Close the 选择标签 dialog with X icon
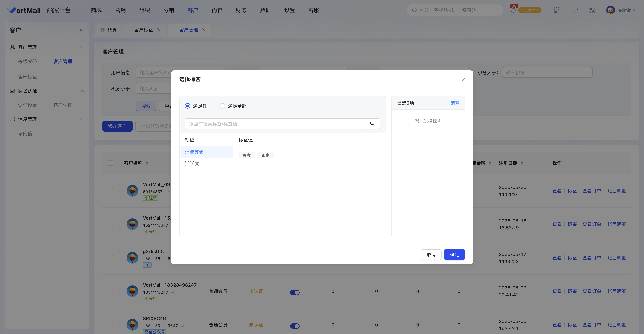644x334 pixels. click(x=463, y=80)
